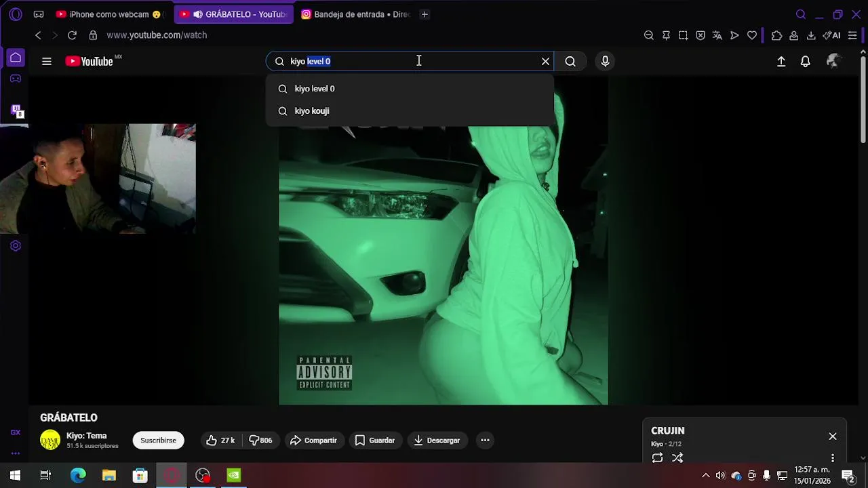Select suggestion 'kiyo kouji'
This screenshot has width=868, height=488.
(x=410, y=111)
